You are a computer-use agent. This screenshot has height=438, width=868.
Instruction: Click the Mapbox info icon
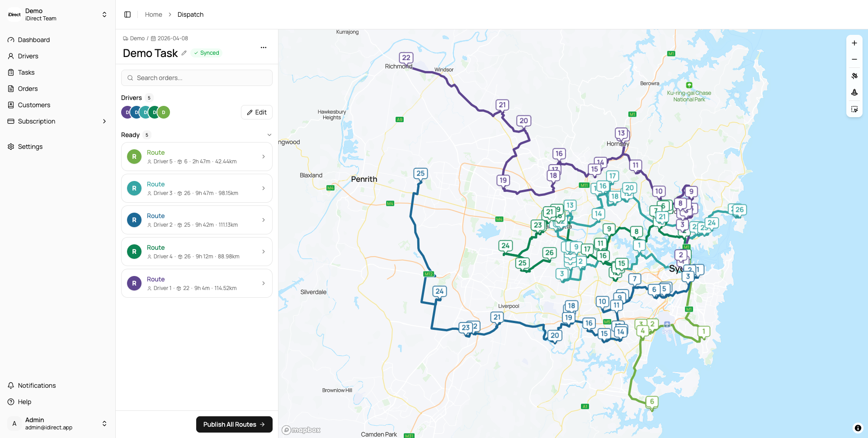click(858, 428)
